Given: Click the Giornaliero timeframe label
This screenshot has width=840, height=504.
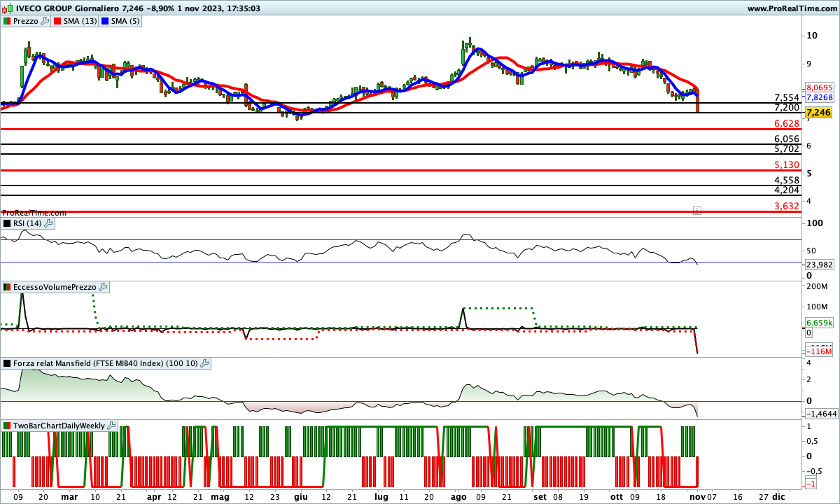Looking at the screenshot, I should point(98,8).
